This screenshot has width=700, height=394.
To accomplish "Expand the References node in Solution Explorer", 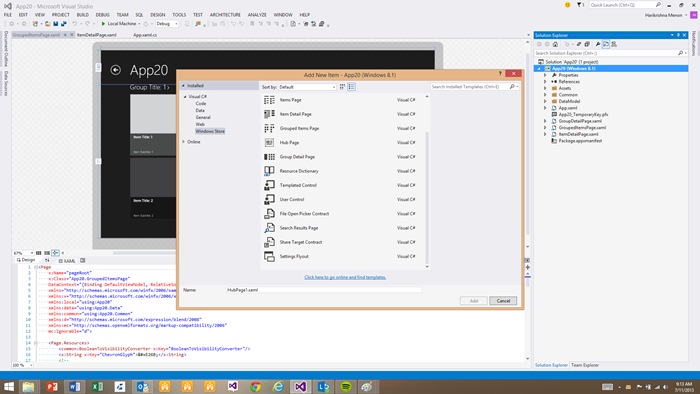I will pos(545,82).
